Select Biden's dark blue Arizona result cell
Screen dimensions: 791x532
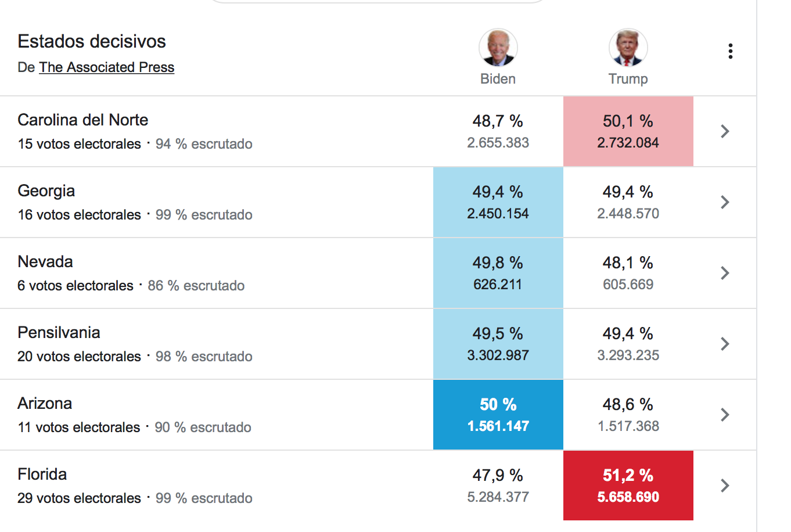click(x=498, y=415)
